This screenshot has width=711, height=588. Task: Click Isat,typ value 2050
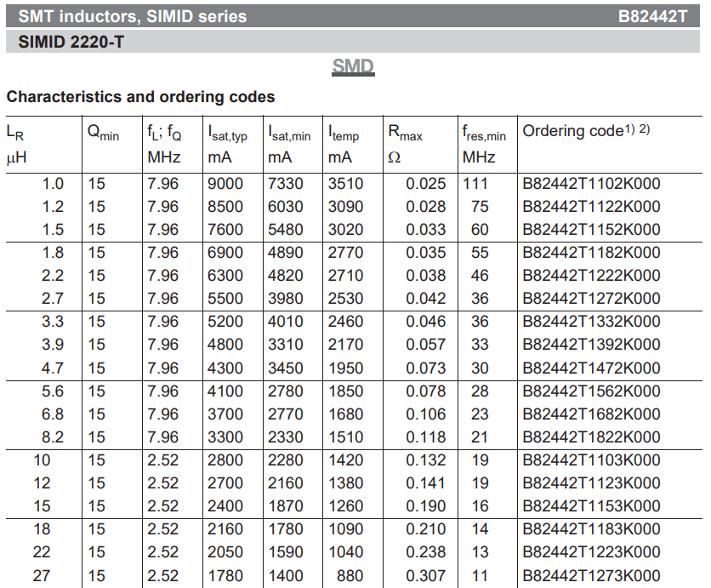point(225,552)
